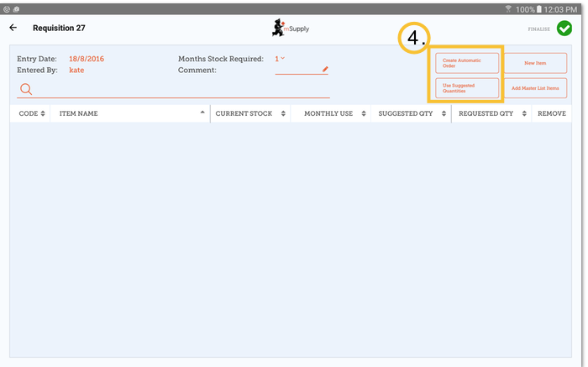This screenshot has width=588, height=367.
Task: Sort by the MONTHLY USE column
Action: [x=330, y=113]
